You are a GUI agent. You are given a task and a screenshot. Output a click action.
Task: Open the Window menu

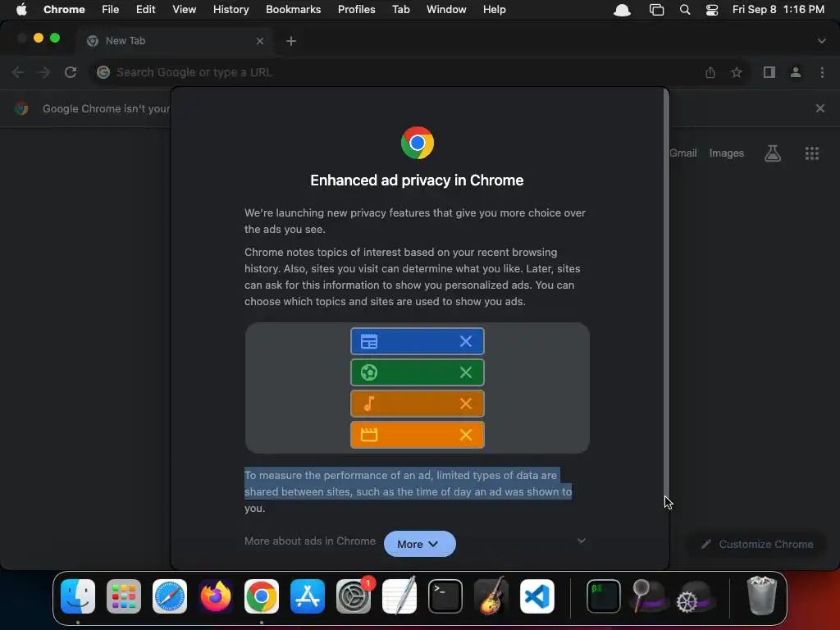(446, 10)
